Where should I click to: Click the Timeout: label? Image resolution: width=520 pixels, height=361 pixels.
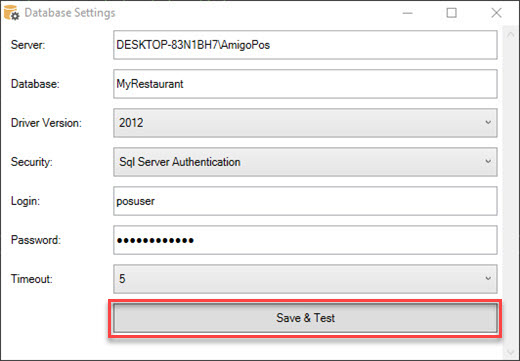pyautogui.click(x=32, y=279)
